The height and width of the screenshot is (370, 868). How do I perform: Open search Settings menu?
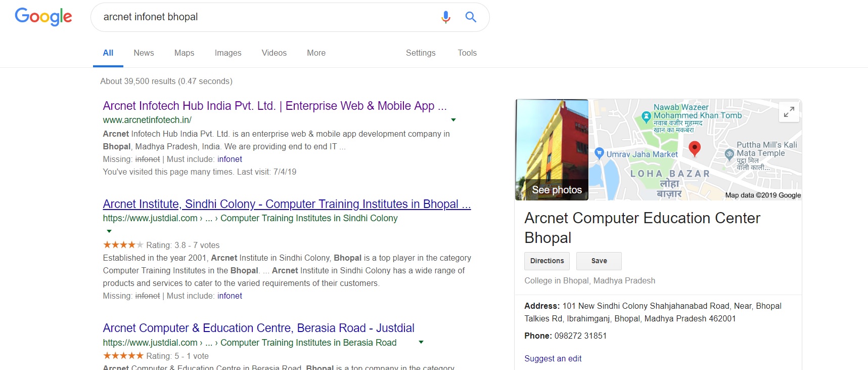tap(421, 53)
